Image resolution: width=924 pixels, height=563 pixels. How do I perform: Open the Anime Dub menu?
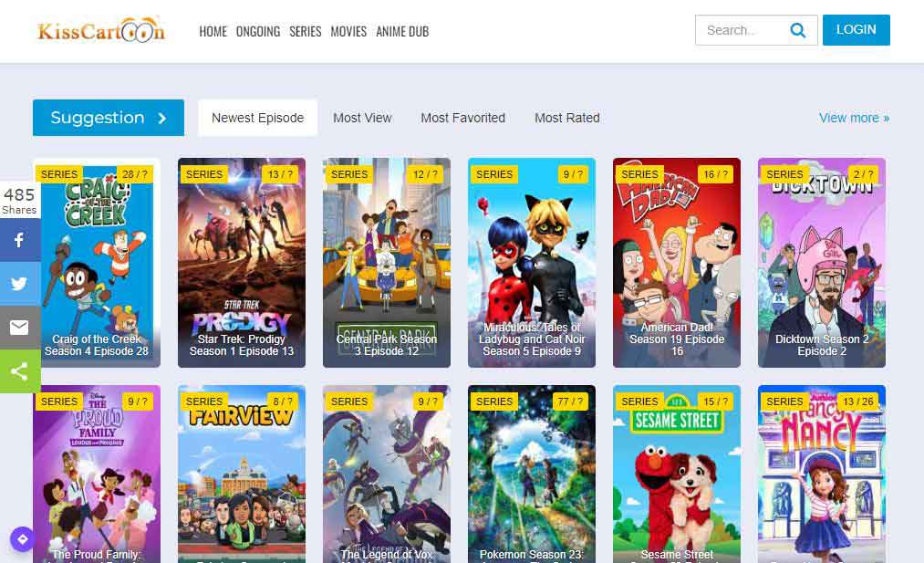click(x=402, y=31)
